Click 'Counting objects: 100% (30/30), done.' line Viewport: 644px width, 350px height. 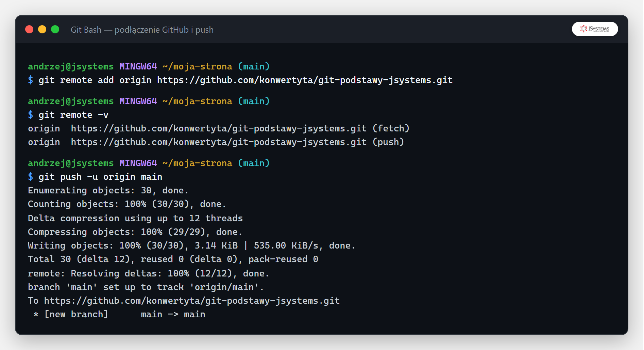click(x=127, y=204)
